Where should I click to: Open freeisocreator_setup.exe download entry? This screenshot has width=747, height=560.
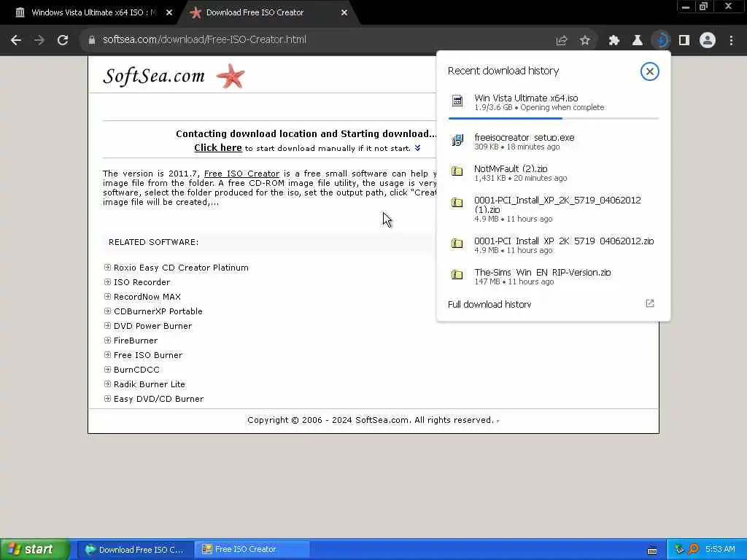click(x=553, y=142)
